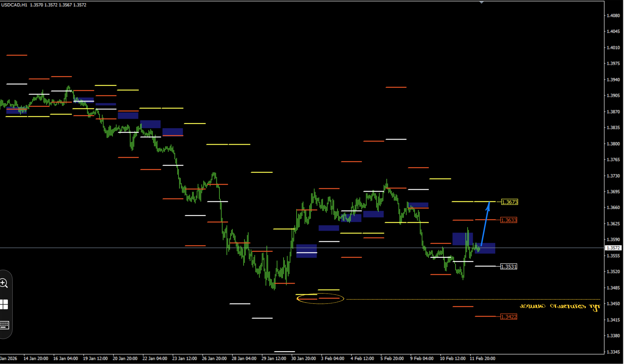
Task: Click the 1.3590 price scale value
Action: click(613, 240)
